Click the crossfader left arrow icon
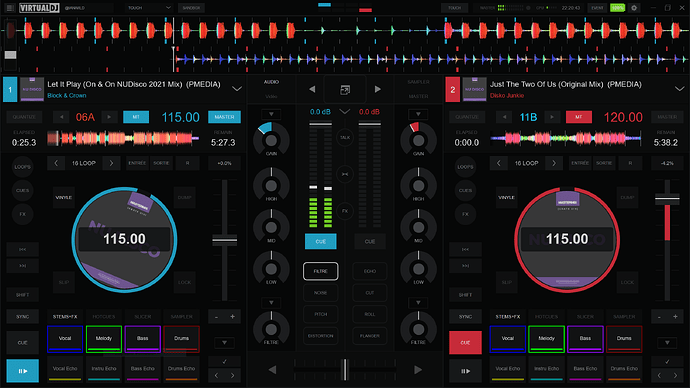 pos(272,370)
